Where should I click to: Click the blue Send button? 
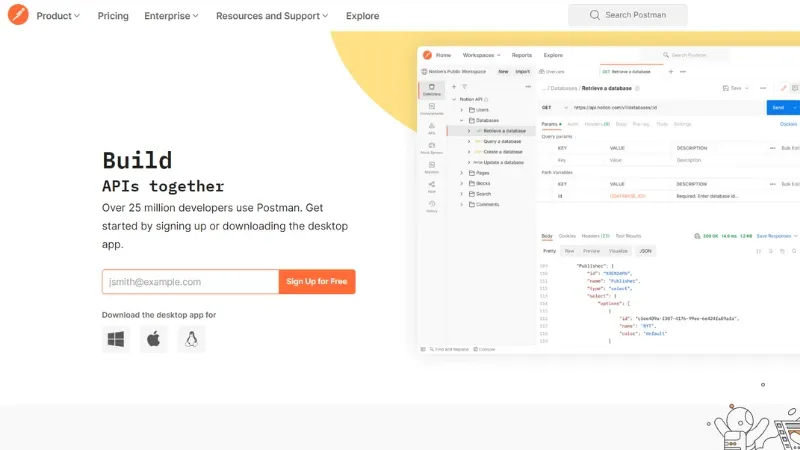(x=779, y=108)
